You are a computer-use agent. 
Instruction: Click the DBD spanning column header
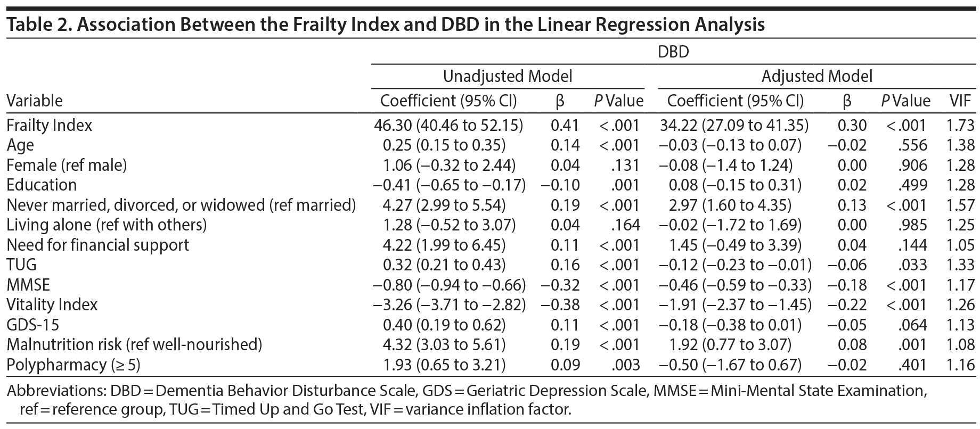pos(673,52)
